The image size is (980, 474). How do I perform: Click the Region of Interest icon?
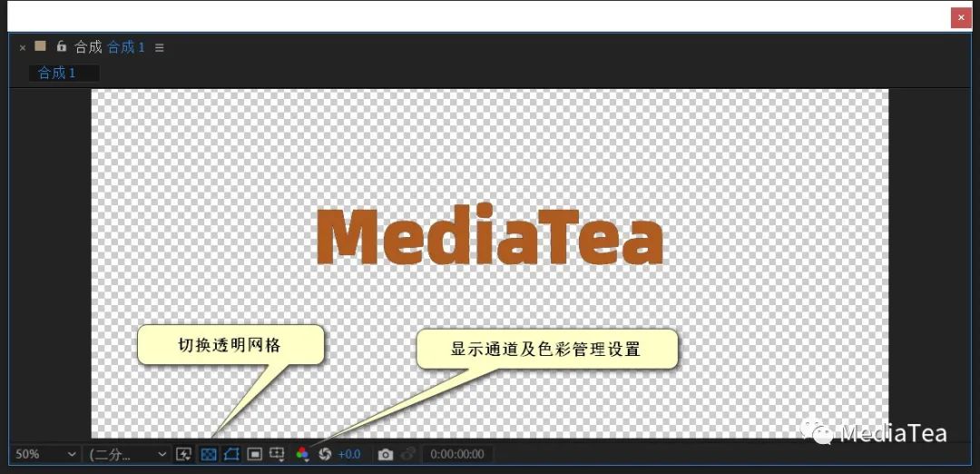254,454
